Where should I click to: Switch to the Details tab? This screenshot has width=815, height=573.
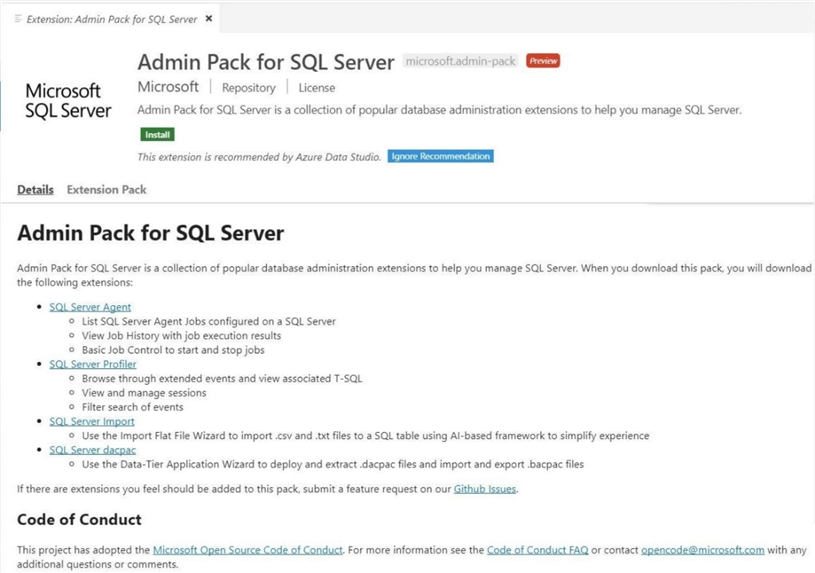(35, 190)
